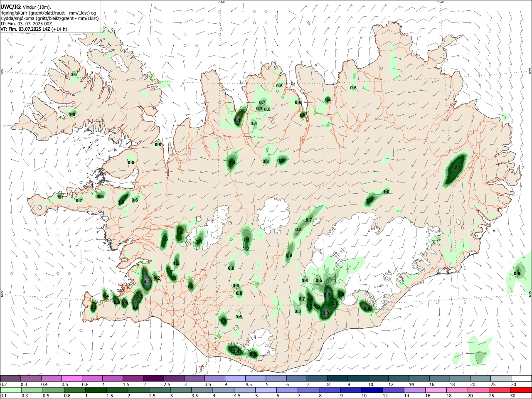Viewport: 532px width, 399px height.
Task: Click the initial time "IT: Fim. 03. 07. 2025 00Z"
Action: (x=26, y=24)
